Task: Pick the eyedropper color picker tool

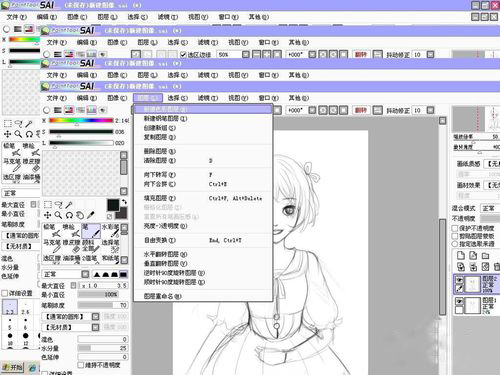Action: (90, 215)
